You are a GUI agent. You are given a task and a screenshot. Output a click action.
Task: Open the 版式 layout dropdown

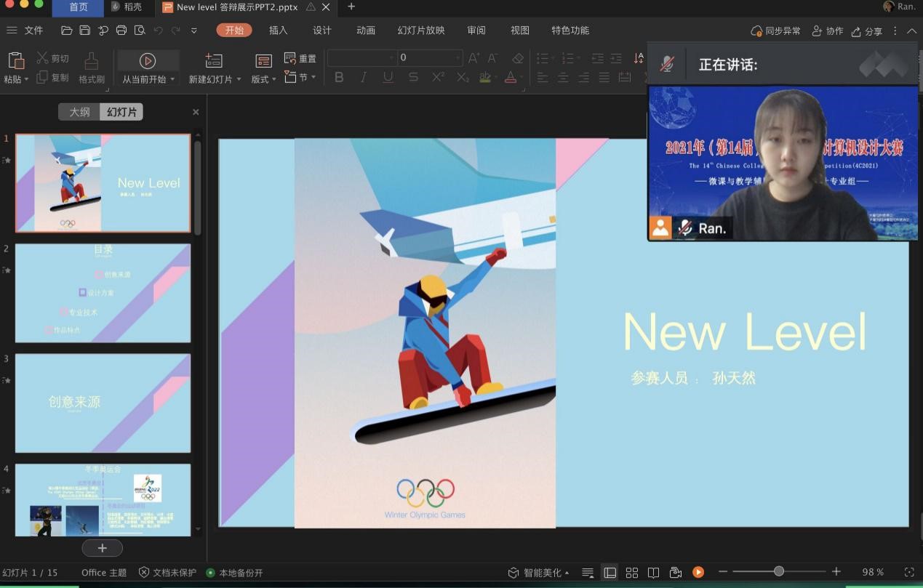[x=263, y=68]
